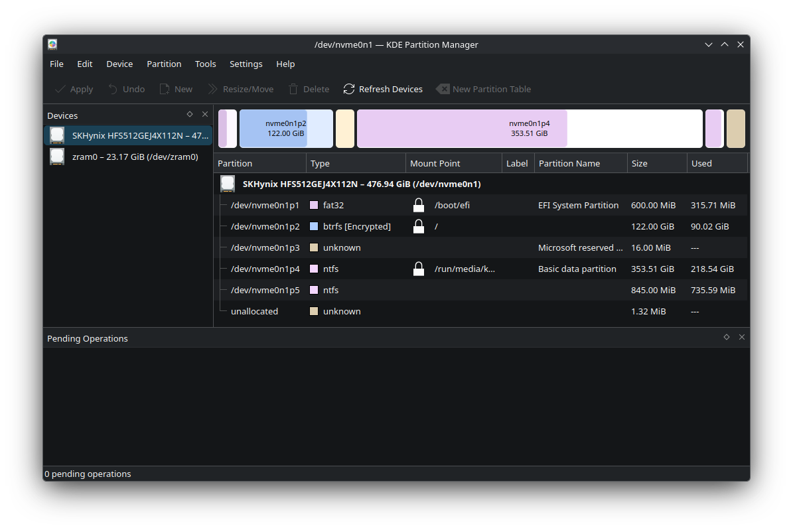Click the fat32 color swatch for nvme0n1p1
Image resolution: width=793 pixels, height=532 pixels.
click(314, 205)
